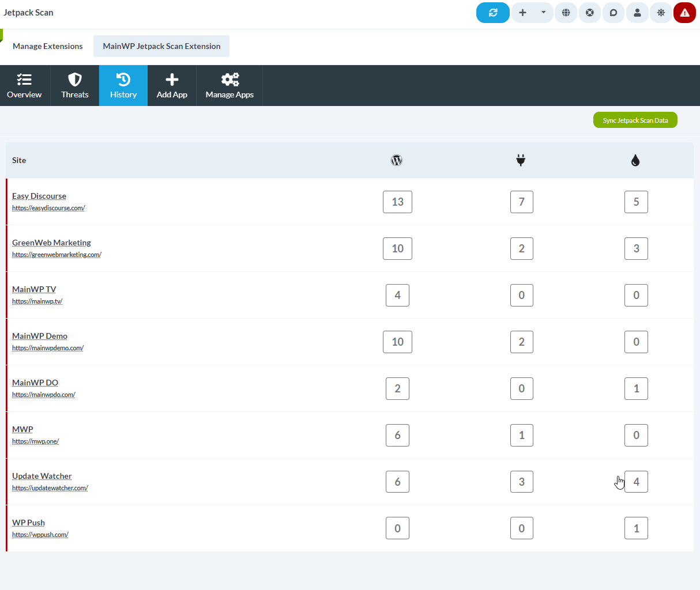Viewport: 700px width, 590px height.
Task: Click the life ring help icon
Action: point(589,12)
